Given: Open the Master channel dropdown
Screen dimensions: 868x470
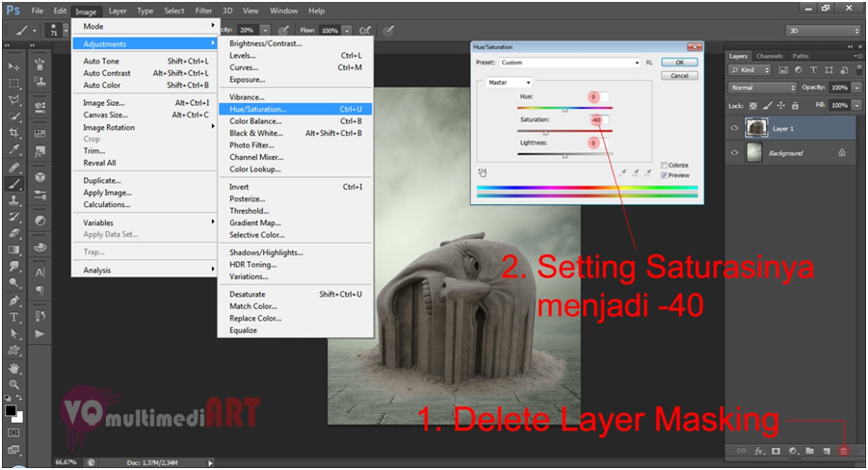Looking at the screenshot, I should 510,83.
